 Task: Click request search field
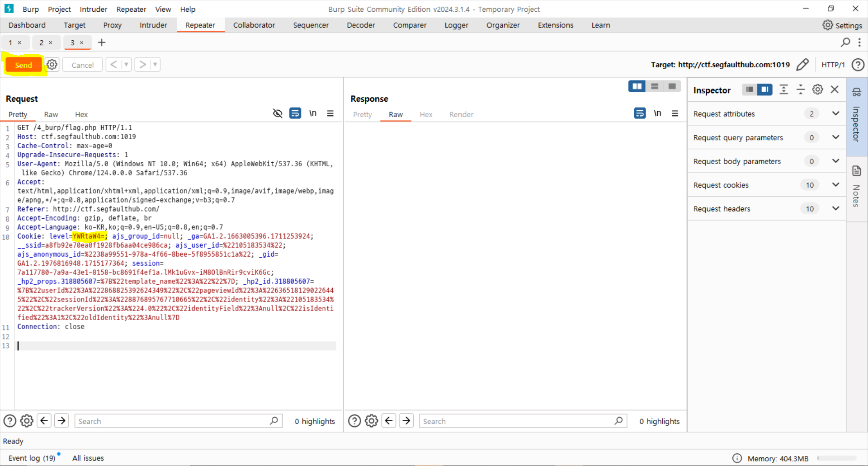178,421
